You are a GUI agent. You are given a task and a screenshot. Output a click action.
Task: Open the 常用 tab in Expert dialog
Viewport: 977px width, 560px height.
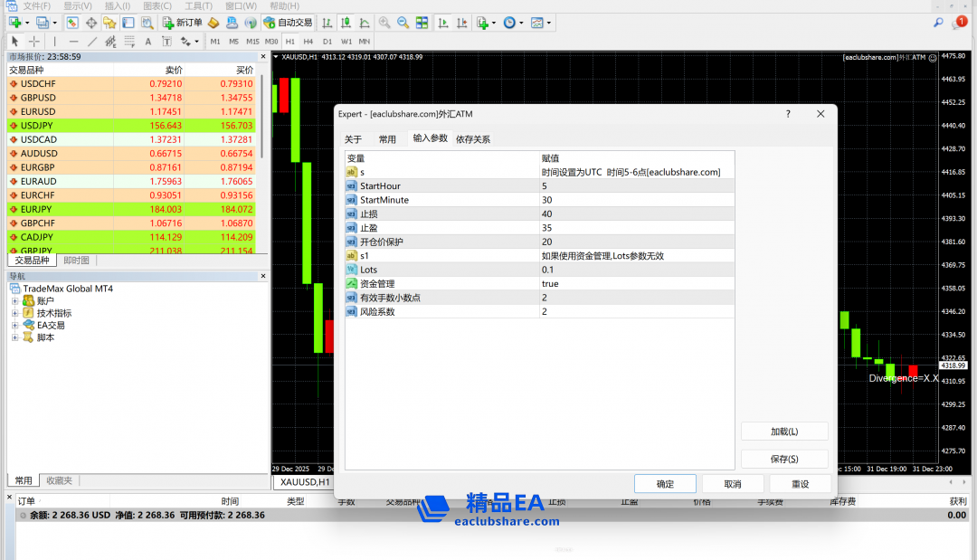pos(387,139)
